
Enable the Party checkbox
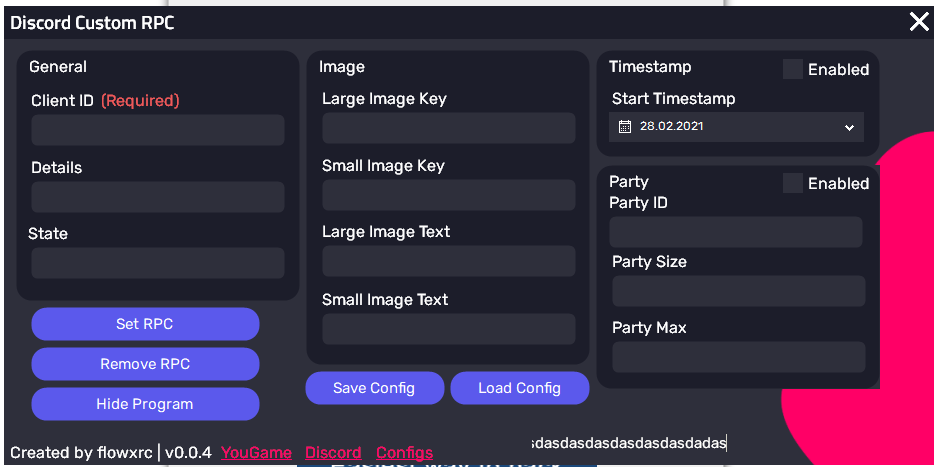pos(792,183)
